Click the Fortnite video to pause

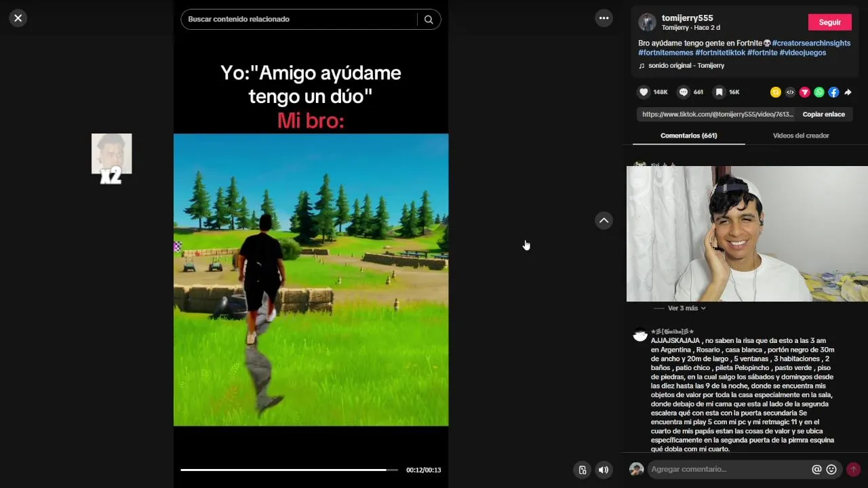[x=311, y=279]
